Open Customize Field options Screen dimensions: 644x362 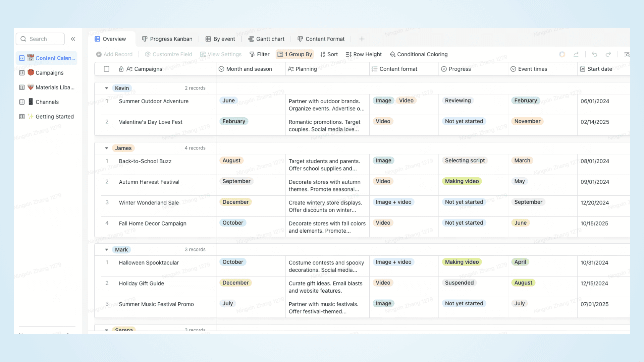[168, 54]
